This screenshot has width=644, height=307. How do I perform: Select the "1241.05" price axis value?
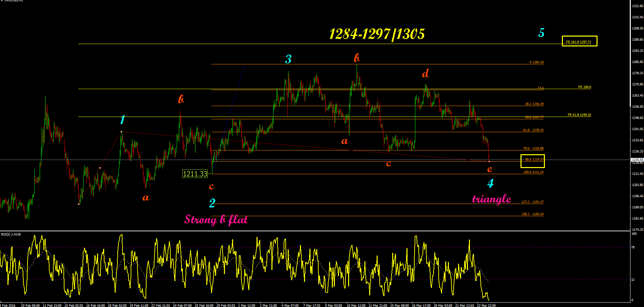click(638, 129)
